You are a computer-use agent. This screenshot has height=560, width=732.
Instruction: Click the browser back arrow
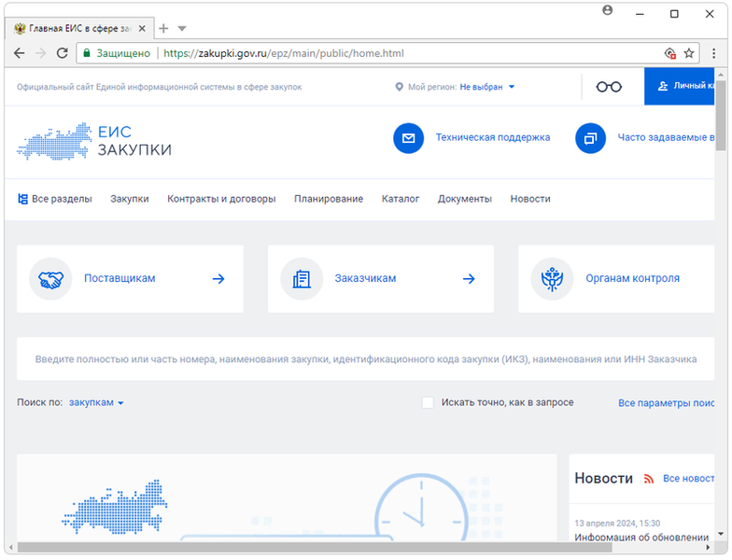click(19, 53)
